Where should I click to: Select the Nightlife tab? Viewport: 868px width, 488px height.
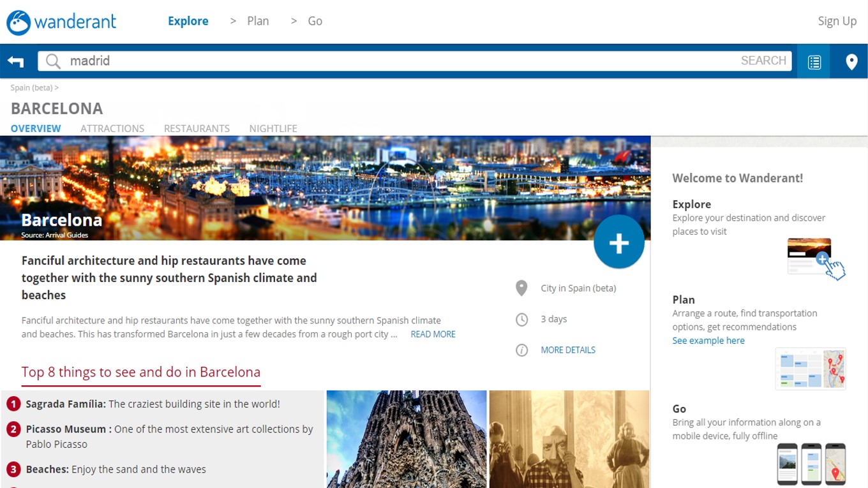[273, 128]
